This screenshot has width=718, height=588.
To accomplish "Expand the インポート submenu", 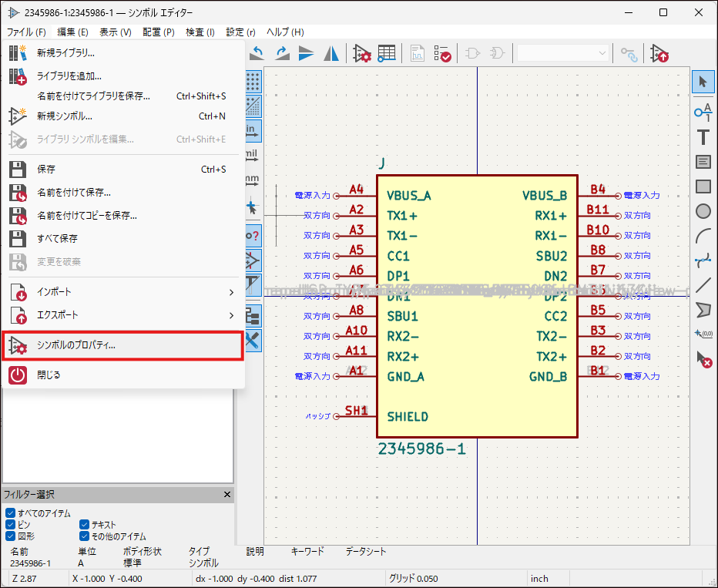I will (x=122, y=292).
